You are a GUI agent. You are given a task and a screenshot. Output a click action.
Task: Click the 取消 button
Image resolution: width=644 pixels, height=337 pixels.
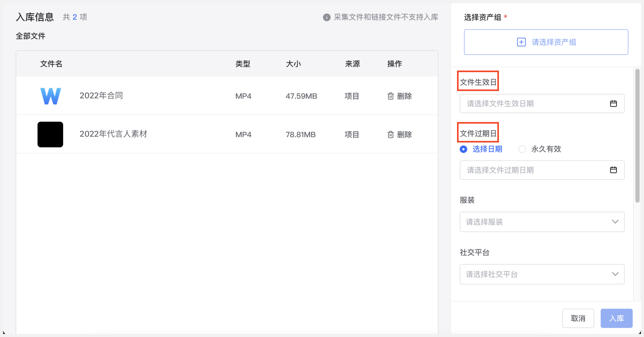578,318
